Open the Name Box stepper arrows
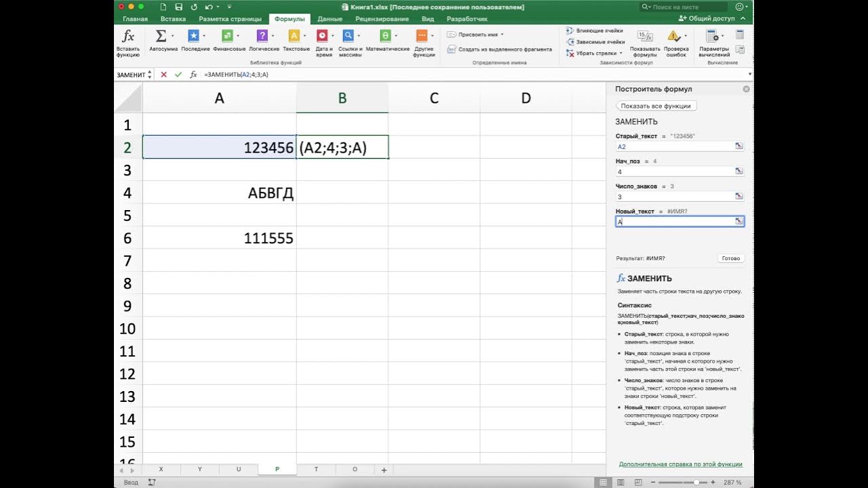Viewport: 868px width, 488px height. pos(149,75)
